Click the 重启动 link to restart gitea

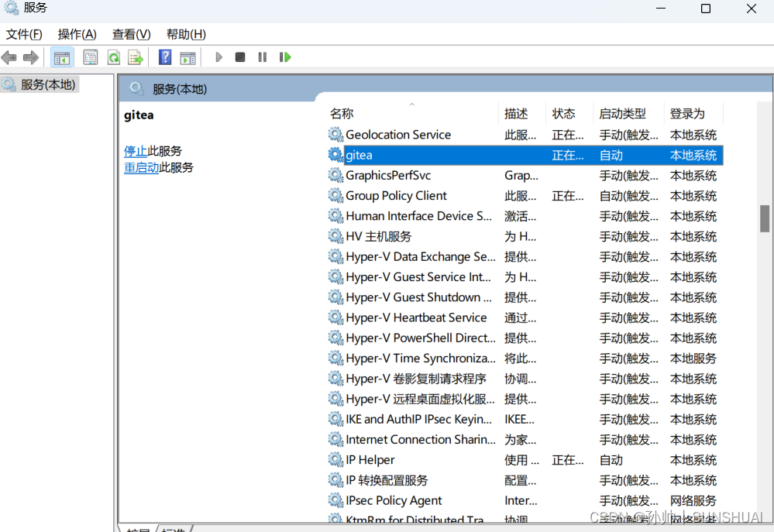[141, 167]
